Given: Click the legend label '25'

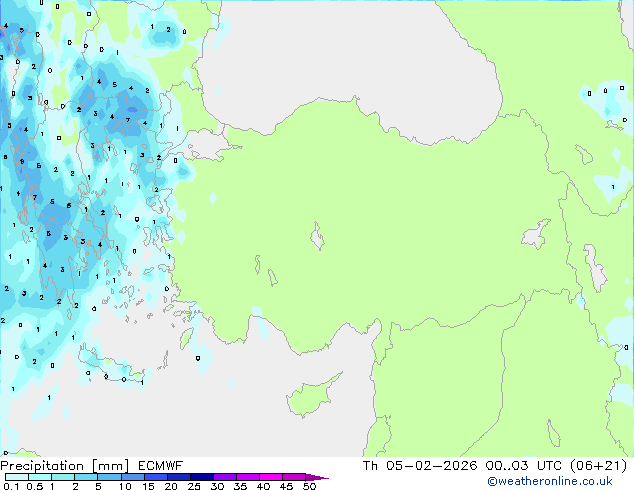Looking at the screenshot, I should 194,486.
